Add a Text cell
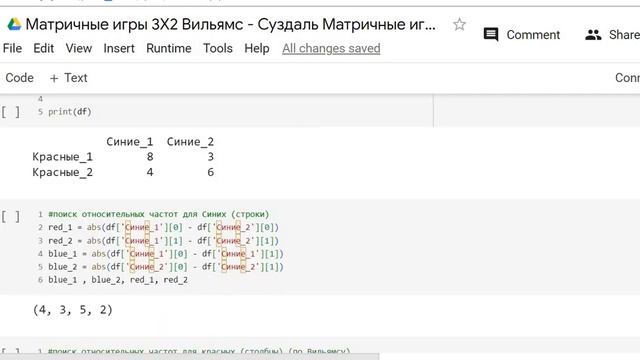640x360 pixels. click(x=68, y=78)
